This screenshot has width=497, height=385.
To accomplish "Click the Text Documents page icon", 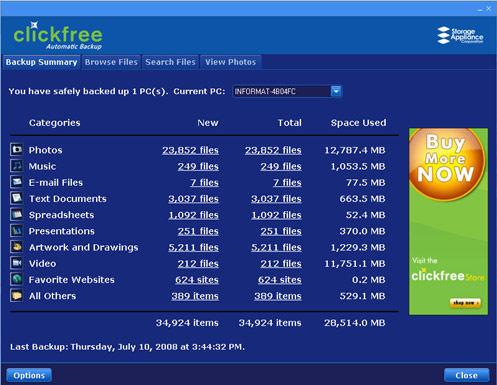I will click(17, 198).
